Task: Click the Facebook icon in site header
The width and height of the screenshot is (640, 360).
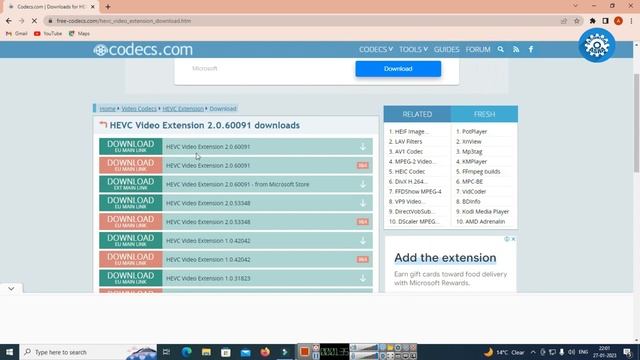Action: tap(531, 49)
